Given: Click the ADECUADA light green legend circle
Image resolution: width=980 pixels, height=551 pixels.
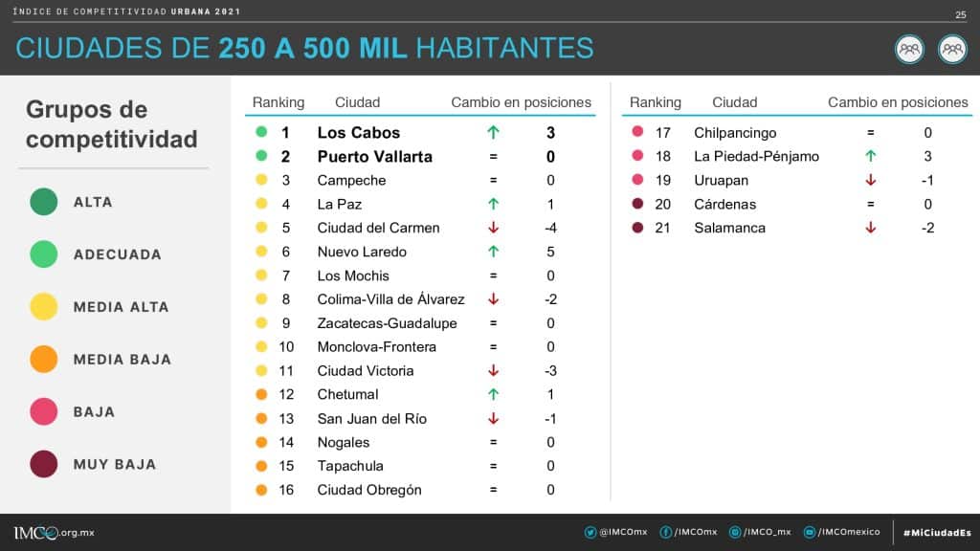Looking at the screenshot, I should pyautogui.click(x=44, y=254).
